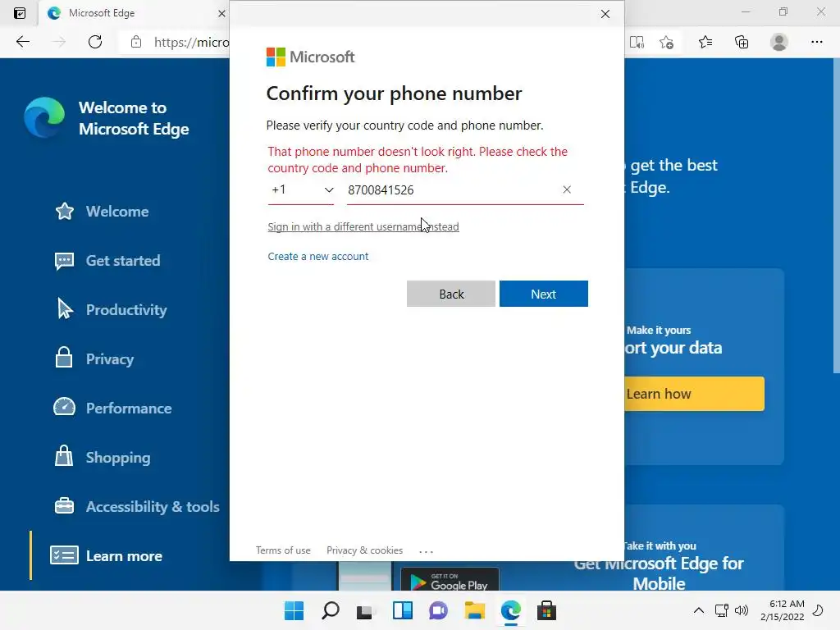The width and height of the screenshot is (840, 630).
Task: Open Widgets from taskbar
Action: click(x=402, y=610)
